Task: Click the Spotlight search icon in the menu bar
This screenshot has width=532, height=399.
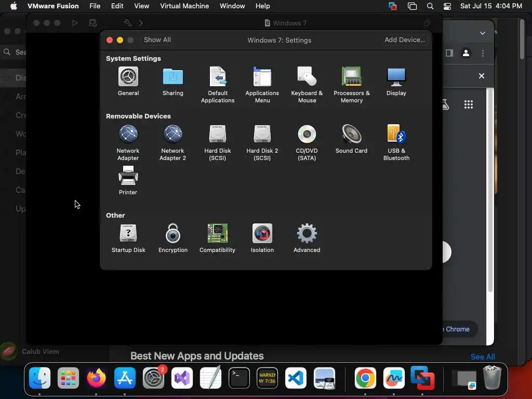Action: point(430,6)
